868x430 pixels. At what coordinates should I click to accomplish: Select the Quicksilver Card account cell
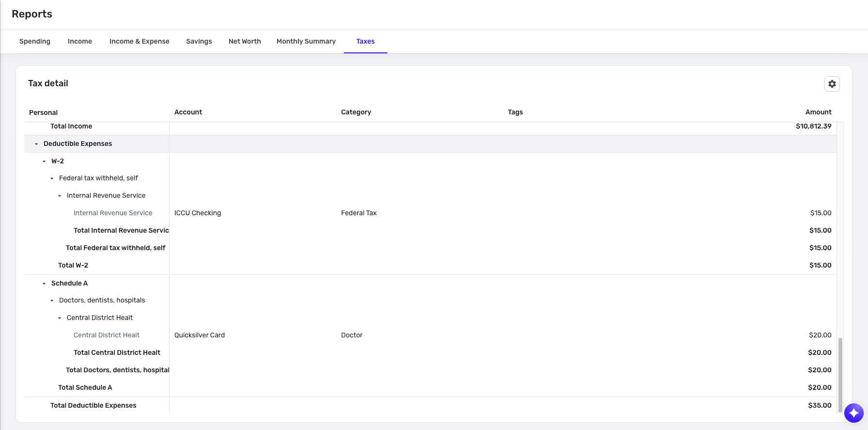pos(200,335)
